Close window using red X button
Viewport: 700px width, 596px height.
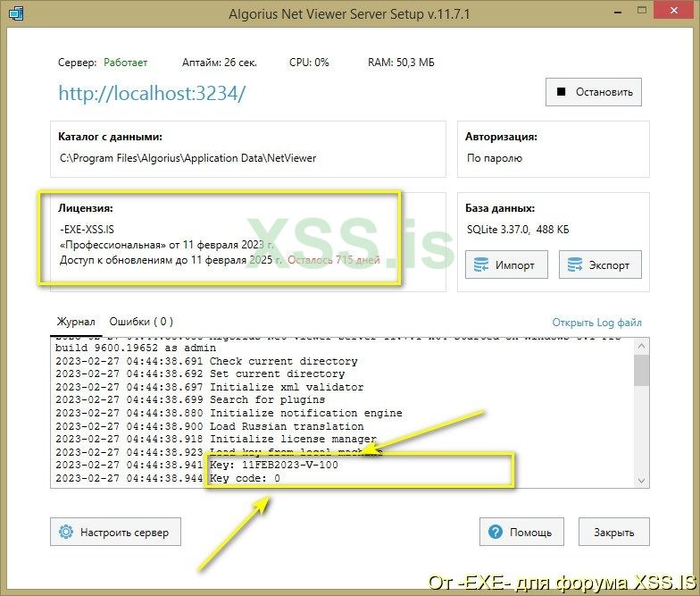pos(674,11)
